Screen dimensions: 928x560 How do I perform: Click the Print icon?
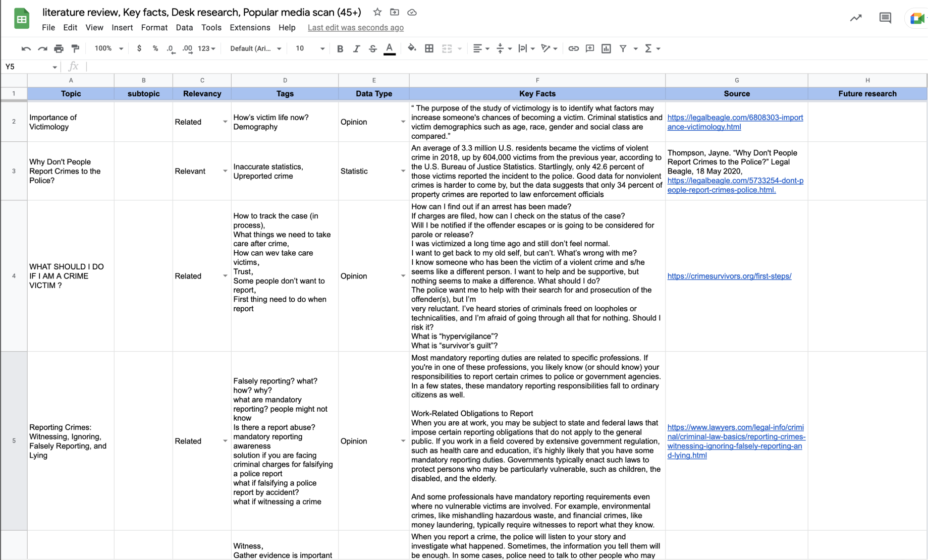[x=59, y=48]
